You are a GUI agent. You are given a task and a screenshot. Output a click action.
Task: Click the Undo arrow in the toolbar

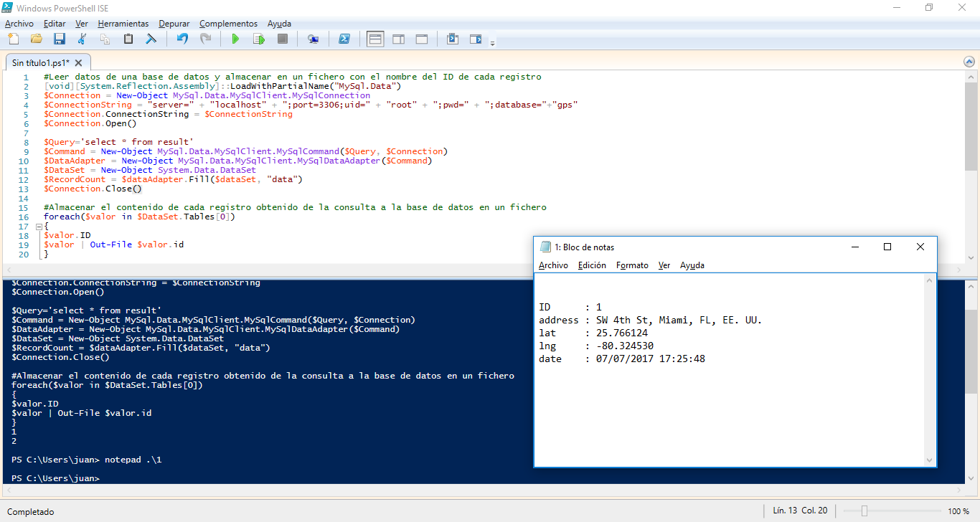click(x=182, y=39)
